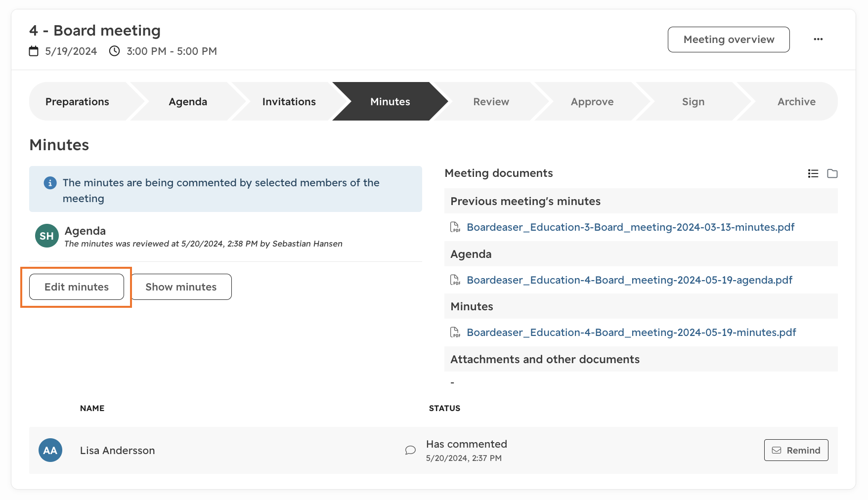
Task: Switch documents to folder view icon
Action: (832, 173)
